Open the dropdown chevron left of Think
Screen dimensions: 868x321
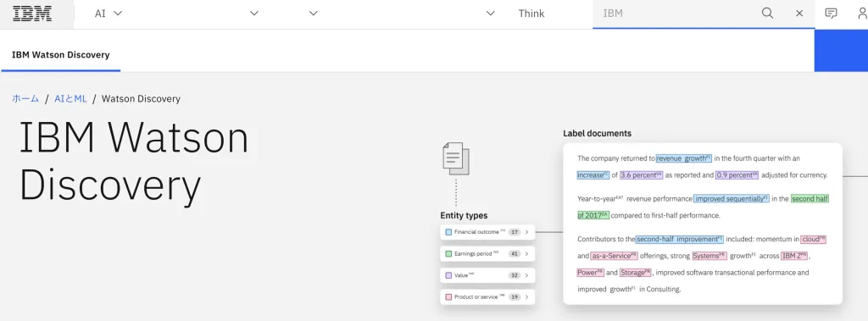491,14
